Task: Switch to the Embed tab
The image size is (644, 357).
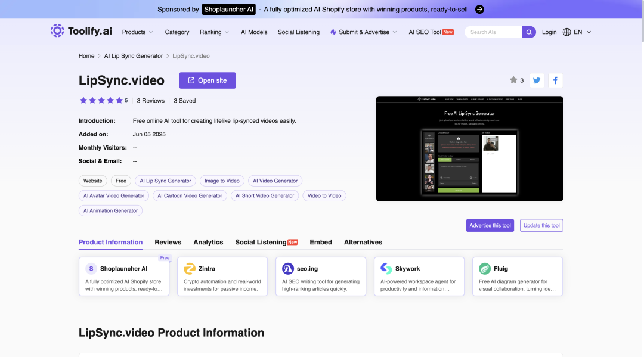Action: tap(321, 242)
